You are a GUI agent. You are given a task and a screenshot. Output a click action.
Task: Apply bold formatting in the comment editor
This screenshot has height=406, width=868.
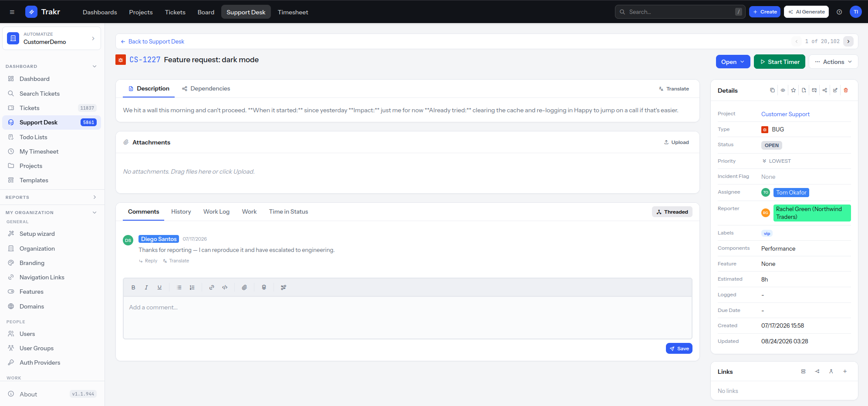click(x=133, y=287)
